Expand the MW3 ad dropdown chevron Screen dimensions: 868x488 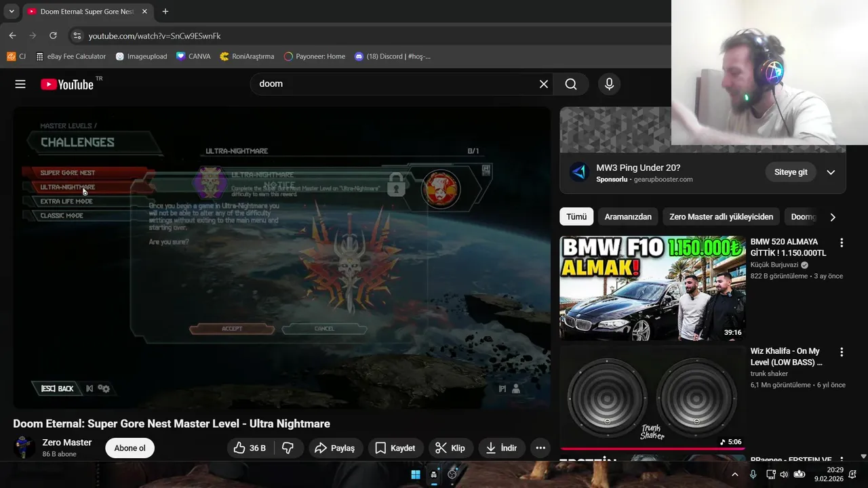coord(831,172)
